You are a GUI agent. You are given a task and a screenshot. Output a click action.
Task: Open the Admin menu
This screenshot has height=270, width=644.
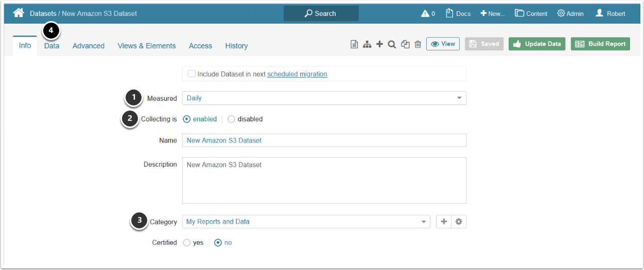click(570, 13)
